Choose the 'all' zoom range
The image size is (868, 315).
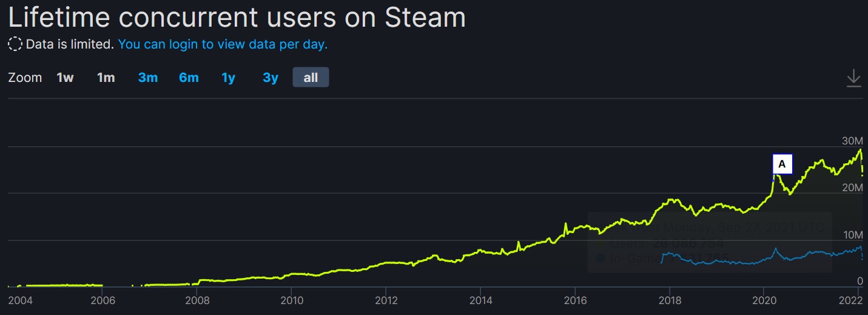coord(311,78)
